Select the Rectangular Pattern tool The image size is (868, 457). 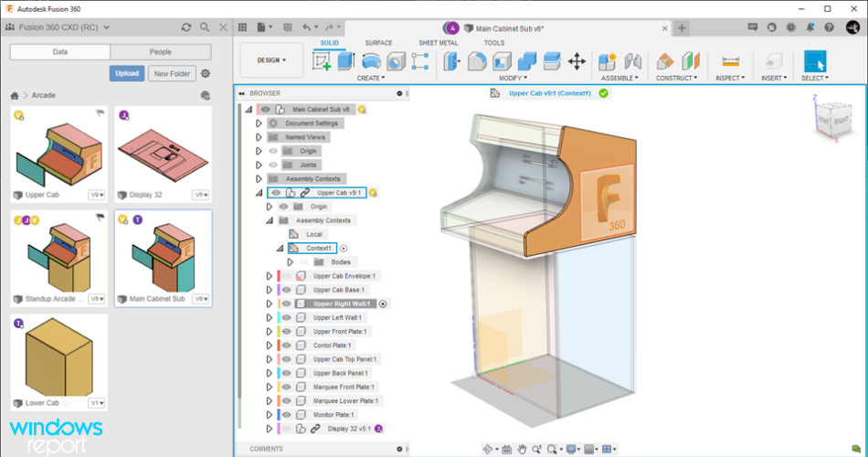[420, 61]
